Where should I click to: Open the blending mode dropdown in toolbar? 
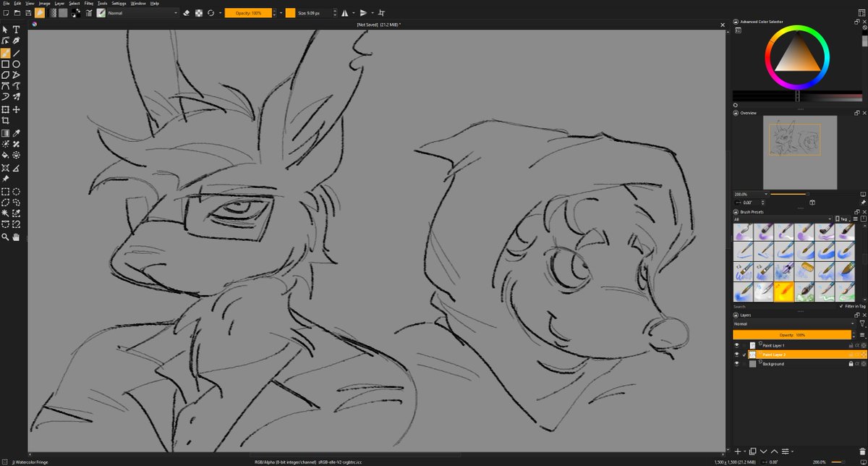pos(142,13)
